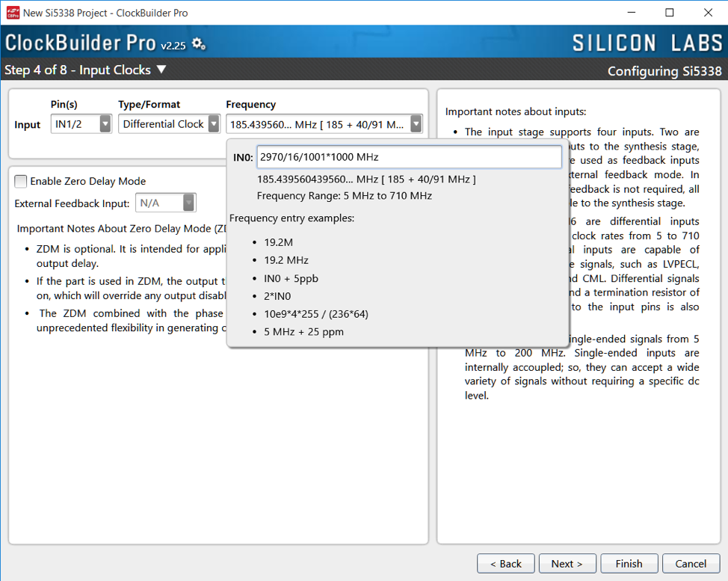This screenshot has width=728, height=581.
Task: Click the ClockBuilder Pro app icon in title bar
Action: click(13, 13)
